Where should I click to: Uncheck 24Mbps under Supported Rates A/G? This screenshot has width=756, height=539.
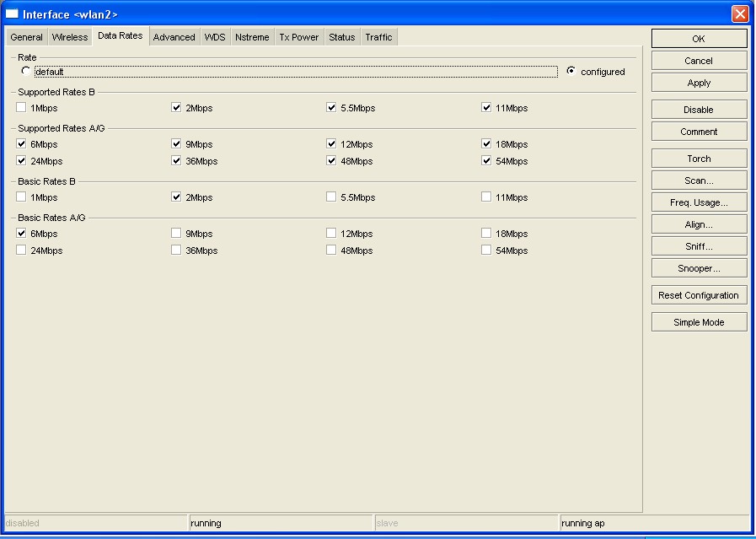[x=21, y=160]
